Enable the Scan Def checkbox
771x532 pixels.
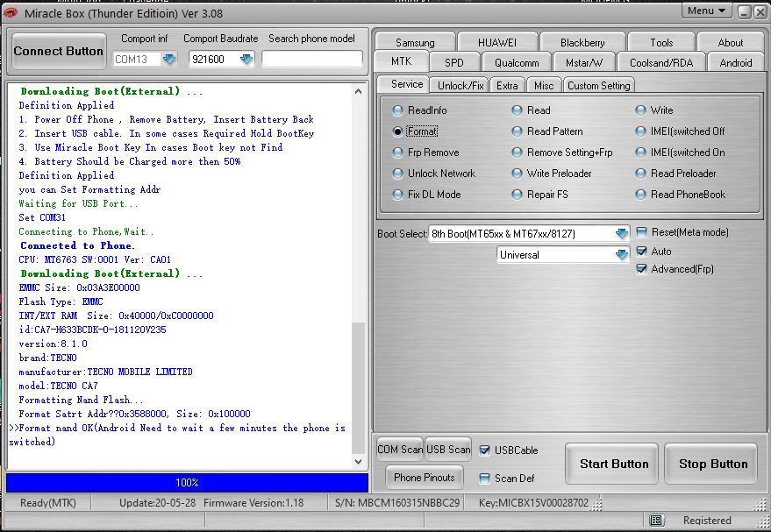(485, 479)
